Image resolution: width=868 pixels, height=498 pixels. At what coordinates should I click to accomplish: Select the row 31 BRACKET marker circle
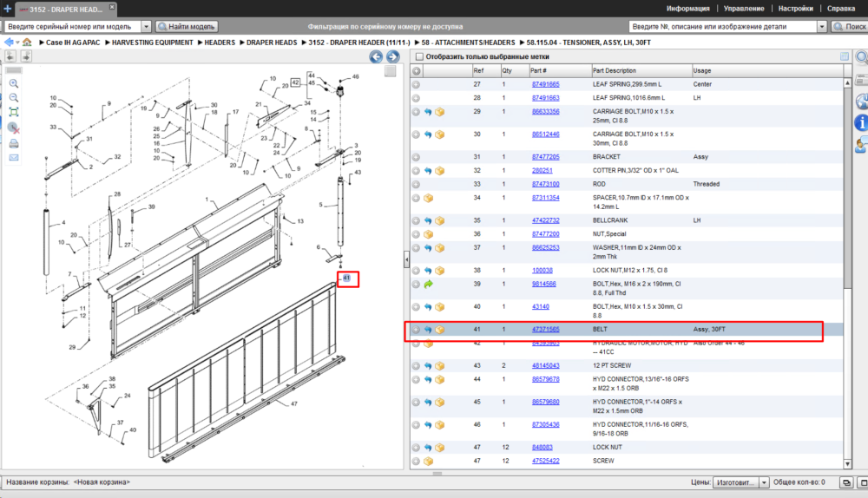pyautogui.click(x=416, y=157)
